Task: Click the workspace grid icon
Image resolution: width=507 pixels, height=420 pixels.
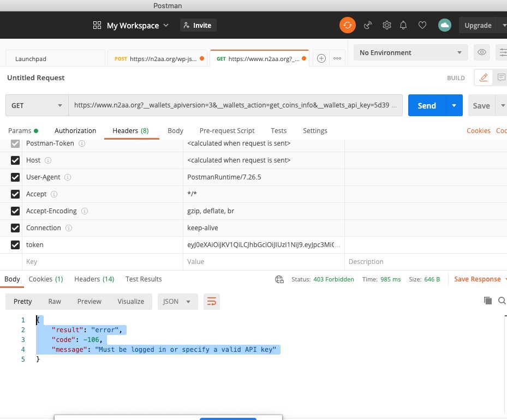Action: (x=97, y=25)
